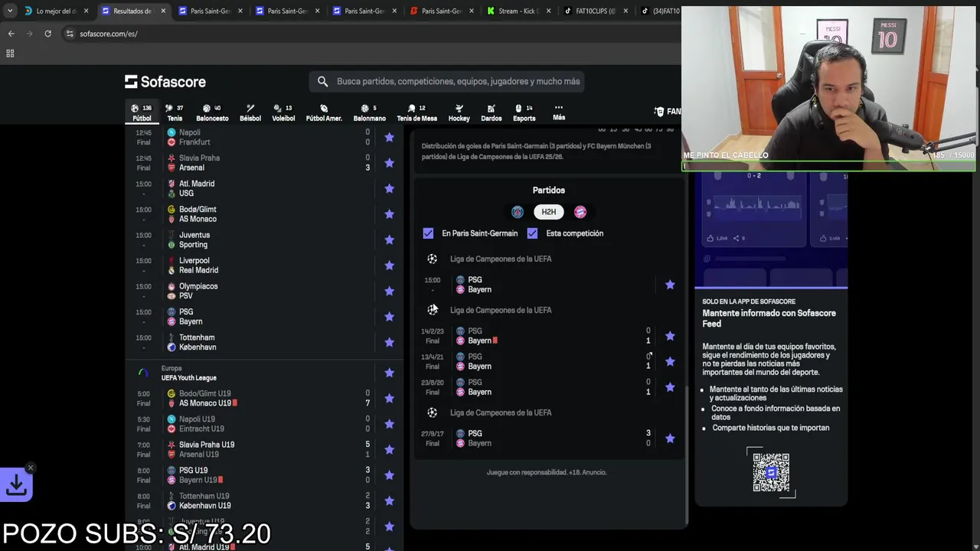Switch to the FAT10CLIPS browser tab

(595, 11)
